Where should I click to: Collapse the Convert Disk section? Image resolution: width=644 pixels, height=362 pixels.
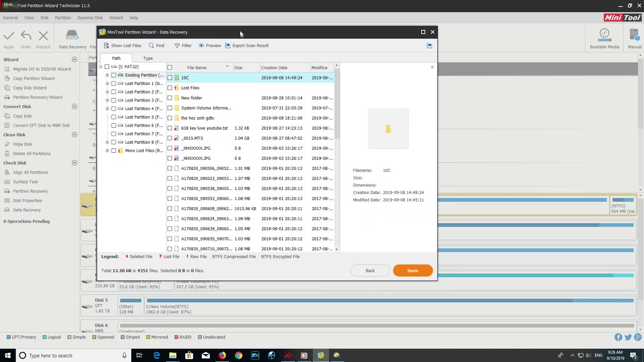pos(74,107)
